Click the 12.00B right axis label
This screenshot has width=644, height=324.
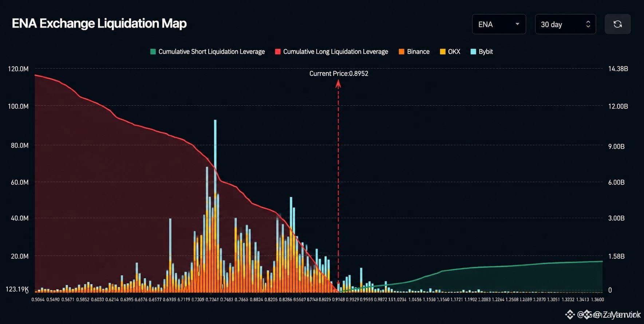(x=618, y=106)
